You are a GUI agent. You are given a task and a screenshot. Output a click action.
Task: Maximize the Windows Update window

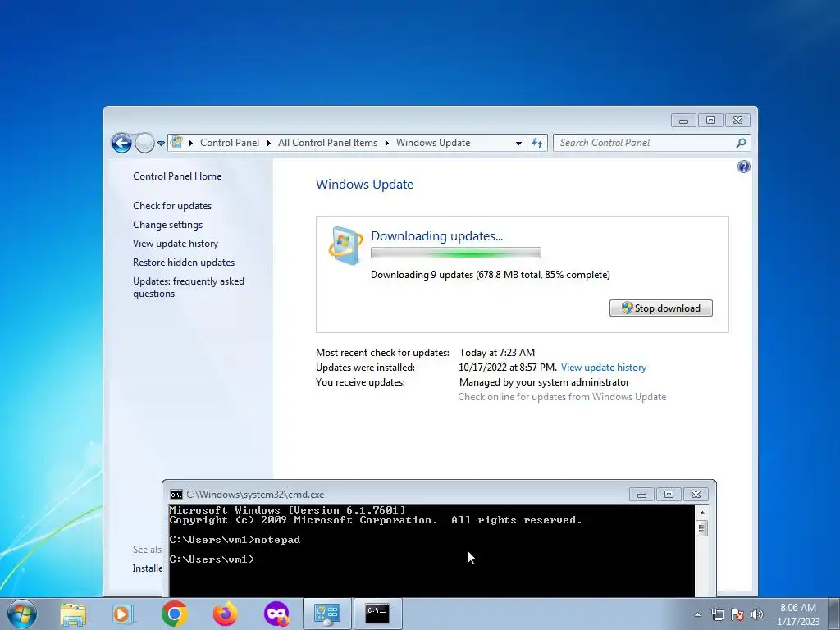click(710, 121)
